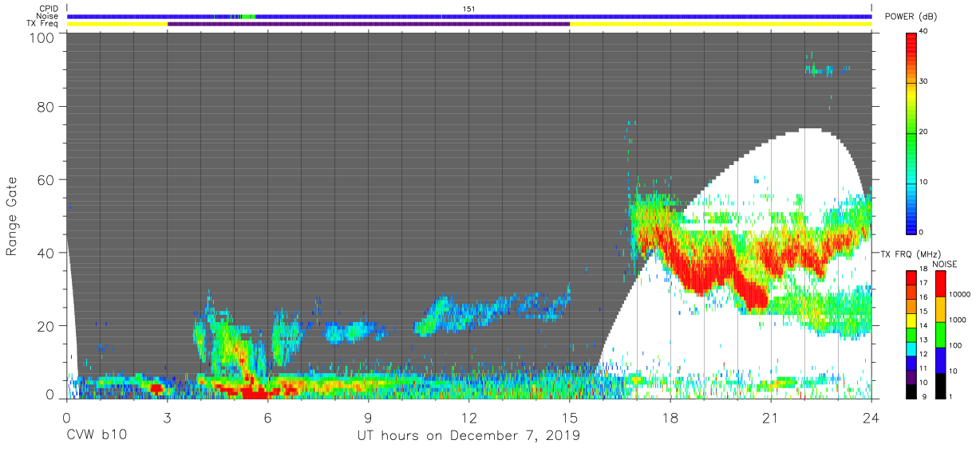Click the 12 MHz label on TX FRQ legend
Image resolution: width=980 pixels, height=452 pixels.
923,354
